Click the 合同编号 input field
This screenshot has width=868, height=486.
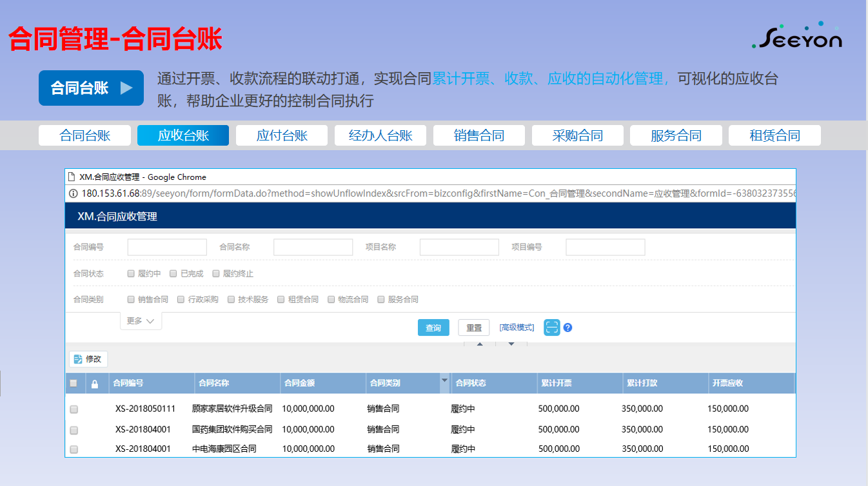(167, 248)
